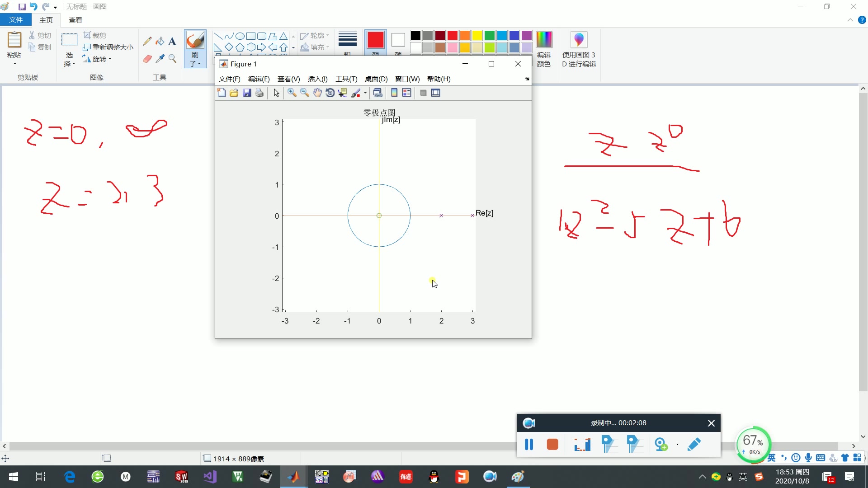Click the figure window restore button
The width and height of the screenshot is (868, 488).
(492, 64)
